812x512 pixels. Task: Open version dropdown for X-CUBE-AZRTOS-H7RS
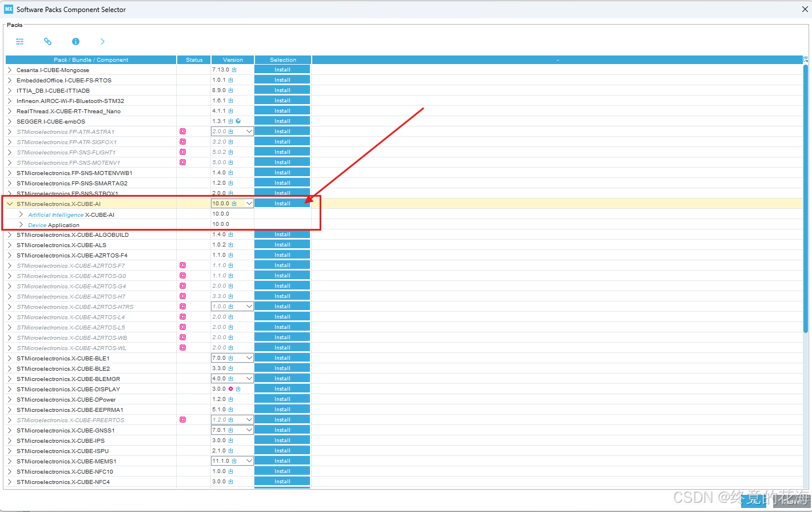(249, 307)
